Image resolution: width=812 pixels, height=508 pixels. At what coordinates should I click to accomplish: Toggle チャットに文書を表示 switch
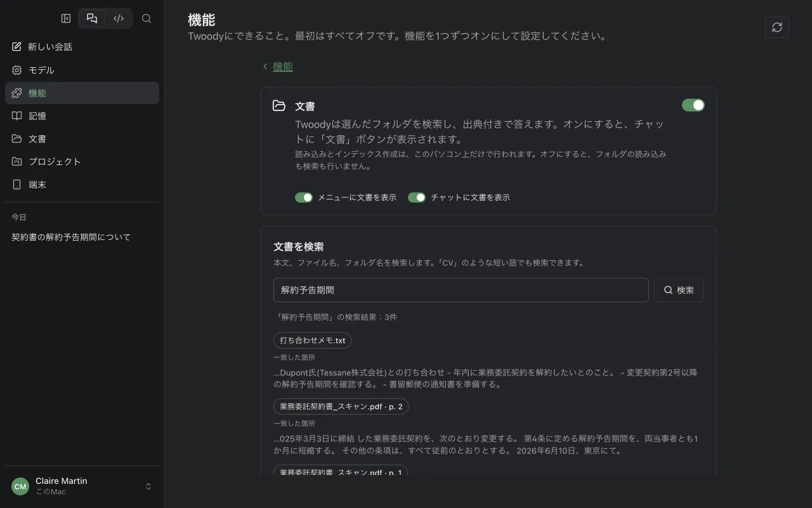coord(417,197)
